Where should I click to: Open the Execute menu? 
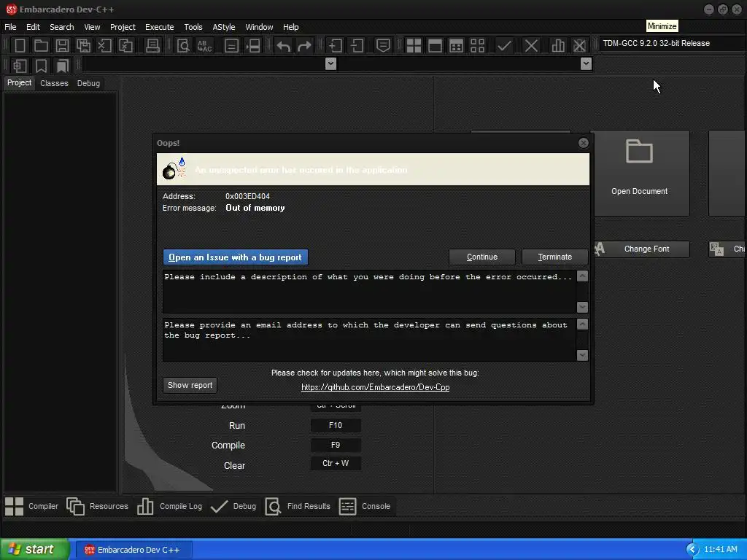click(160, 27)
